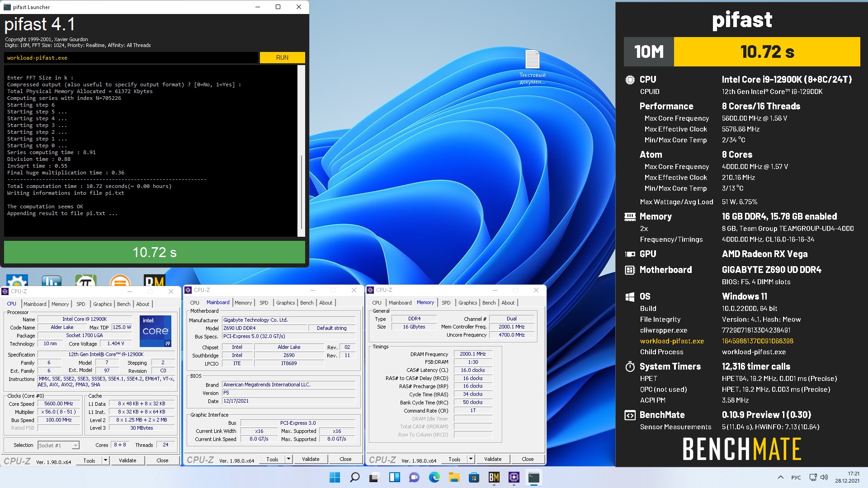
Task: Open File Explorer from the taskbar
Action: coord(454,477)
